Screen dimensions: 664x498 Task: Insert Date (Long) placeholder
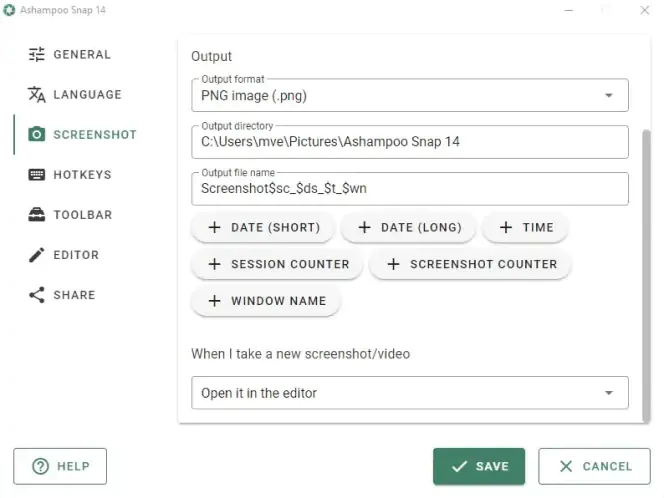click(x=409, y=228)
